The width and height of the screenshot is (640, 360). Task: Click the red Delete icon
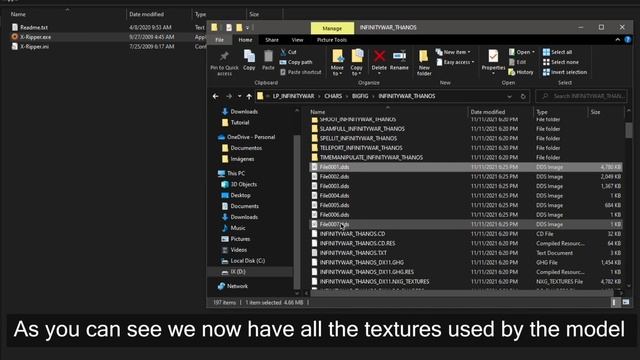click(379, 56)
